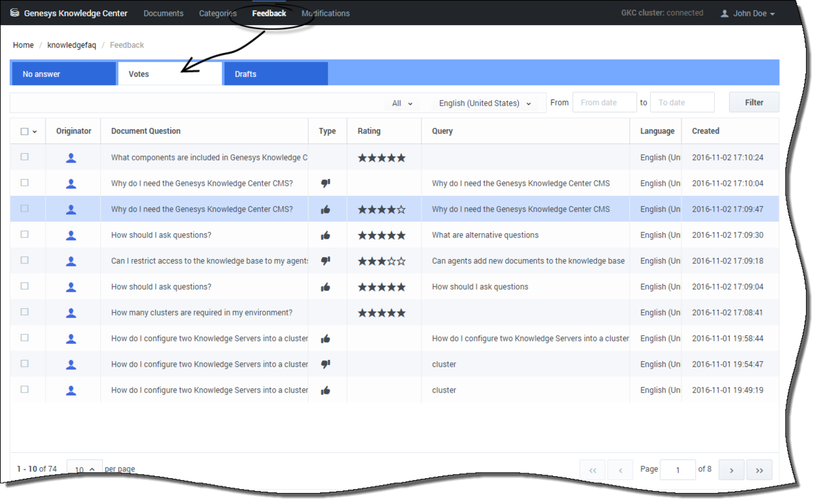Screen dimensions: 817x504
Task: Jump to the last page of results
Action: click(759, 470)
